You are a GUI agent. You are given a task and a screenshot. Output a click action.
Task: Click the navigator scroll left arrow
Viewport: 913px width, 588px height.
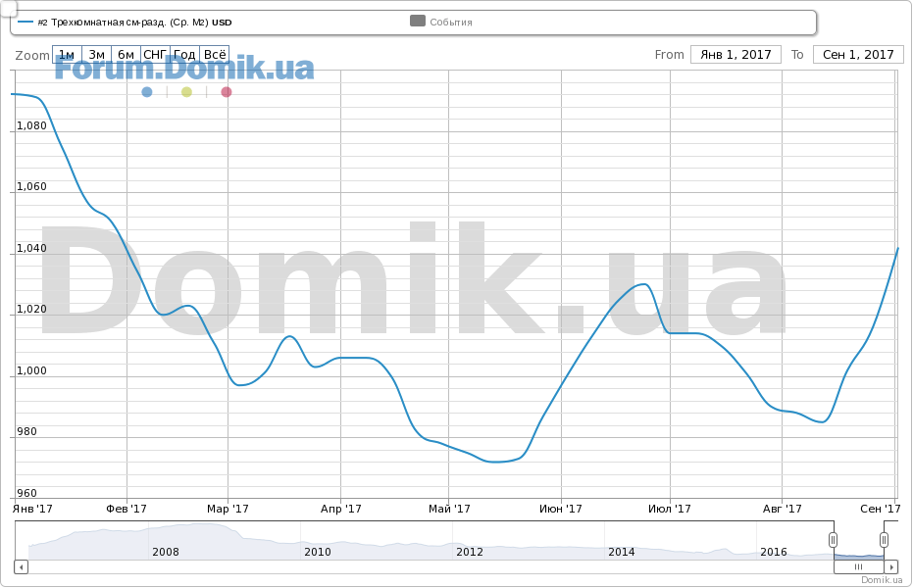[x=21, y=566]
